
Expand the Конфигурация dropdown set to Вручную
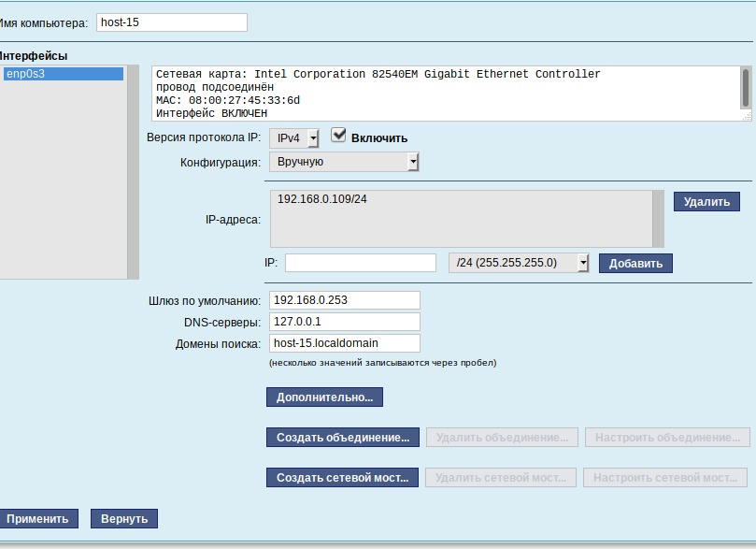click(x=344, y=162)
